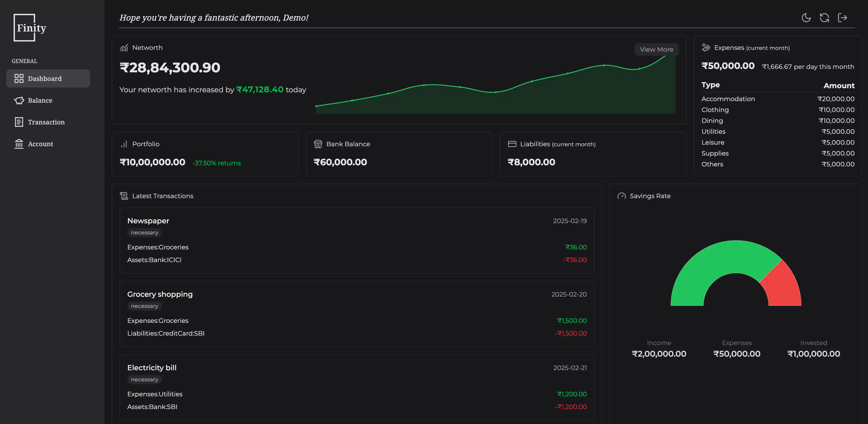
Task: Select the Dining expense row
Action: tap(778, 121)
